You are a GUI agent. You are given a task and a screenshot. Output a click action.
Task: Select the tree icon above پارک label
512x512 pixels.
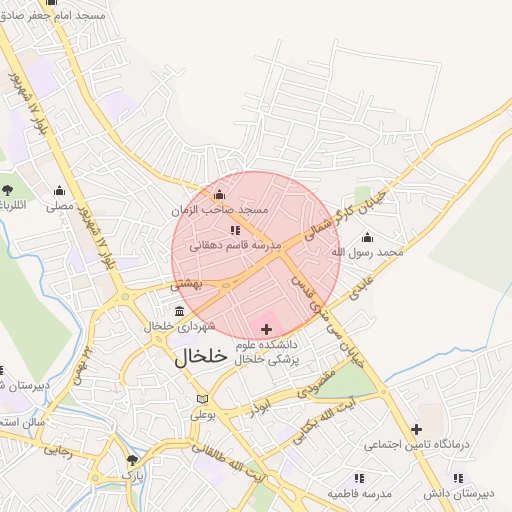[x=132, y=460]
